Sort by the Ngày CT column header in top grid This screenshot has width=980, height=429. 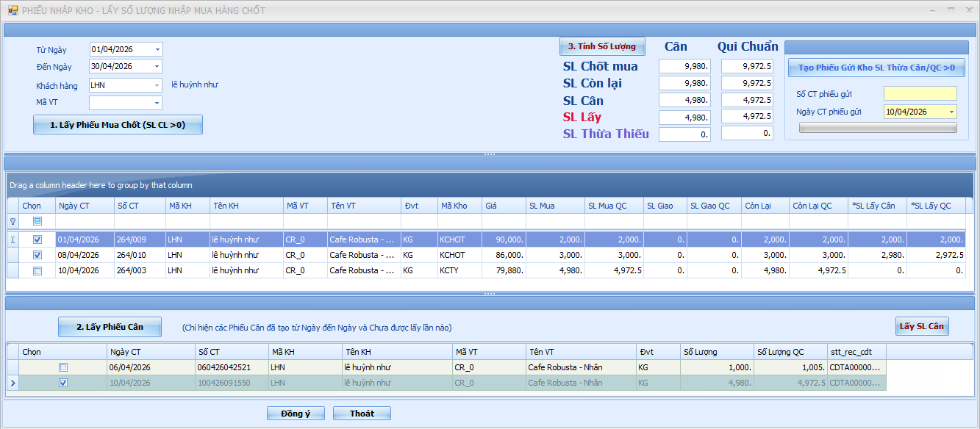85,206
